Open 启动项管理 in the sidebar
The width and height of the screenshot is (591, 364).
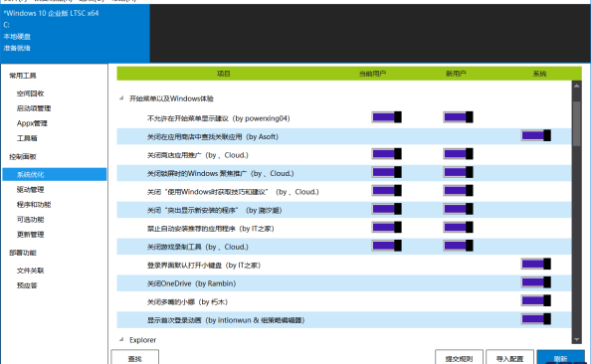point(34,108)
